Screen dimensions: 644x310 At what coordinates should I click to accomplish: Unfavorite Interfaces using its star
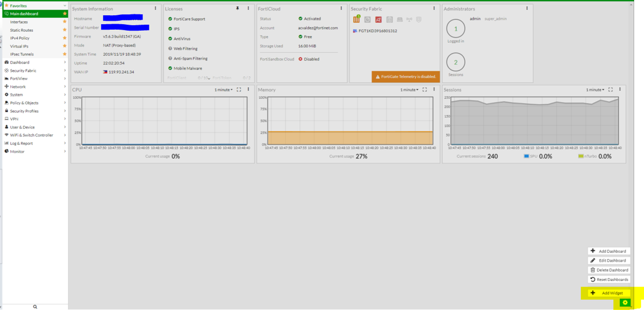coord(65,22)
